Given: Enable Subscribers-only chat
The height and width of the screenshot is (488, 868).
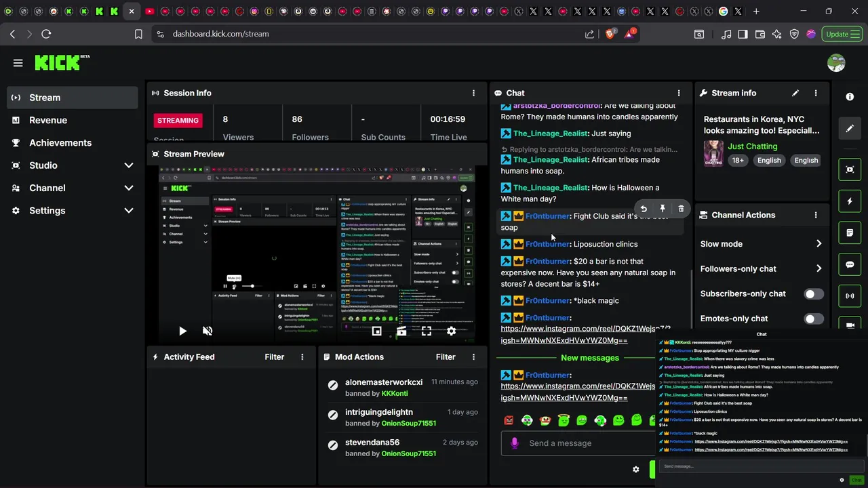Looking at the screenshot, I should tap(814, 293).
